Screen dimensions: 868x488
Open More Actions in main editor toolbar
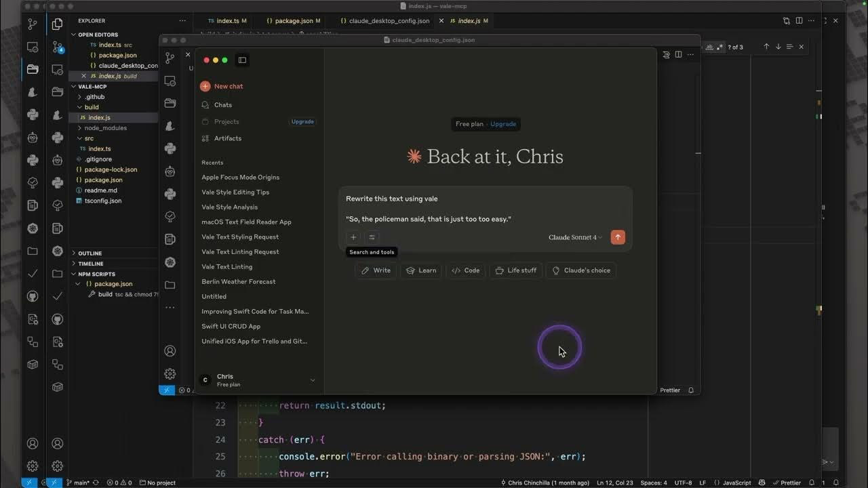tap(810, 21)
